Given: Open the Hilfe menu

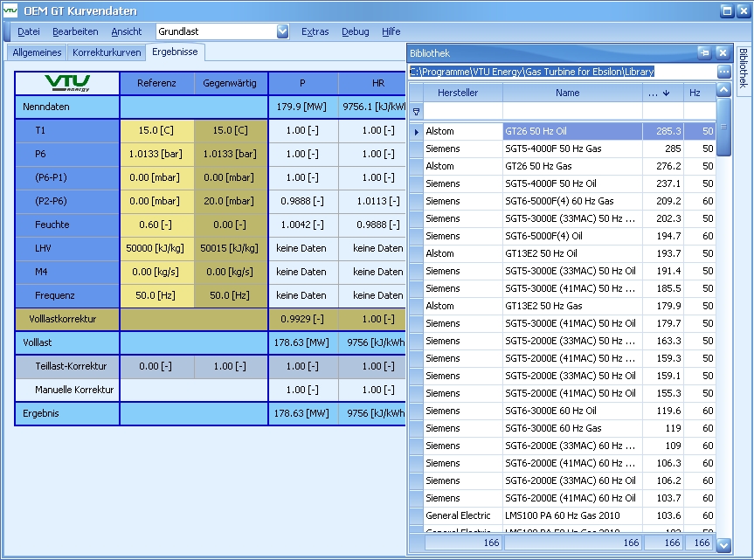Looking at the screenshot, I should pyautogui.click(x=391, y=31).
